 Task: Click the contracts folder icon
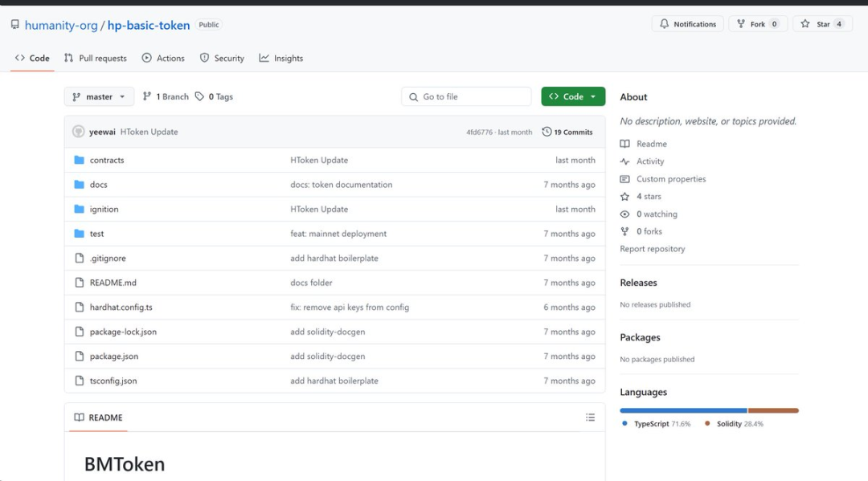[79, 160]
